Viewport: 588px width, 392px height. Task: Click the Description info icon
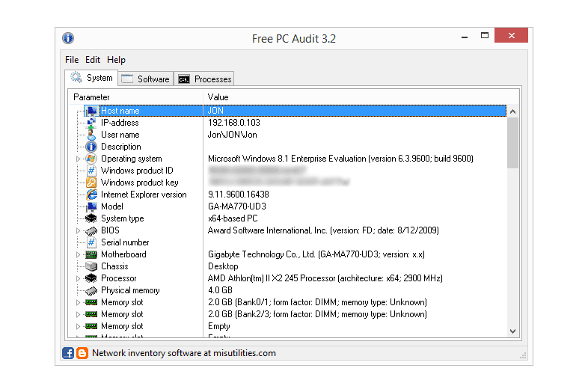click(91, 147)
